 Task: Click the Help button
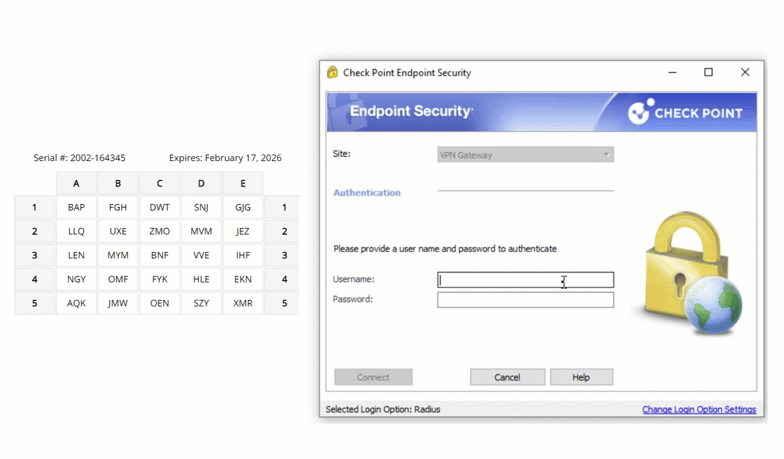[x=581, y=377]
